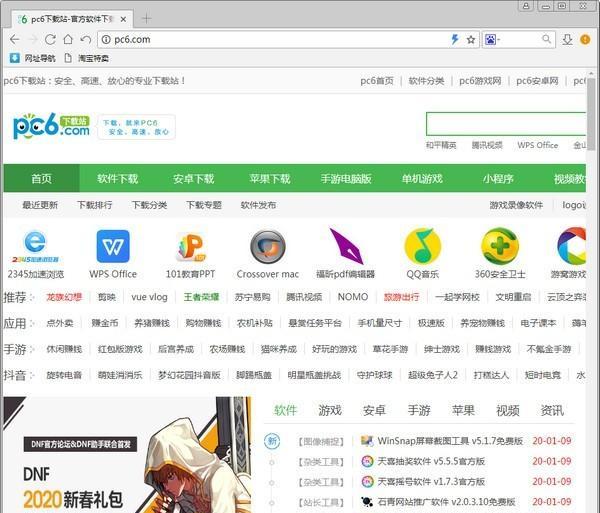Switch to the 资讯 list tab
Screen dimensions: 600x513
point(552,410)
